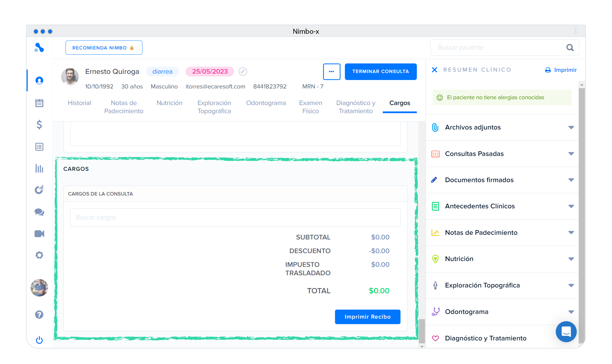Click the help question mark icon
This screenshot has height=364, width=612.
39,315
